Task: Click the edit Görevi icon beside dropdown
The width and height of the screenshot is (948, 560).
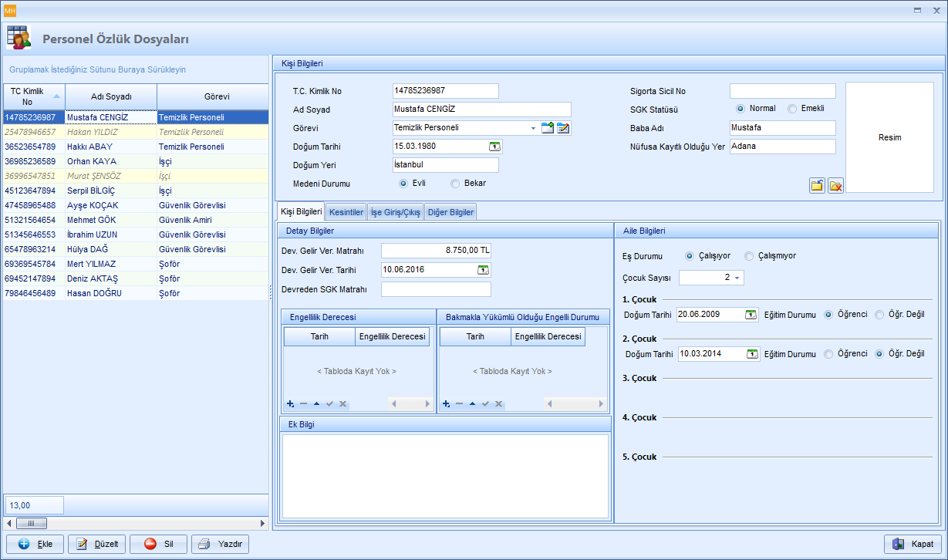Action: [x=563, y=128]
